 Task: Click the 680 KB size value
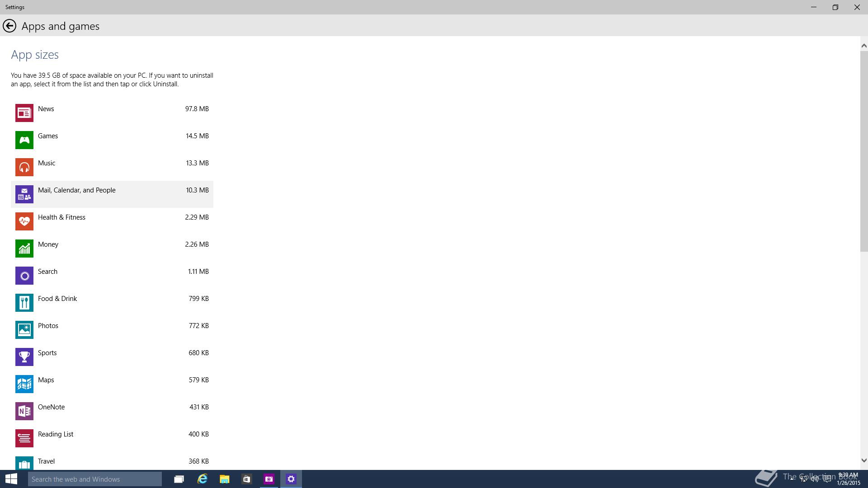pyautogui.click(x=199, y=353)
